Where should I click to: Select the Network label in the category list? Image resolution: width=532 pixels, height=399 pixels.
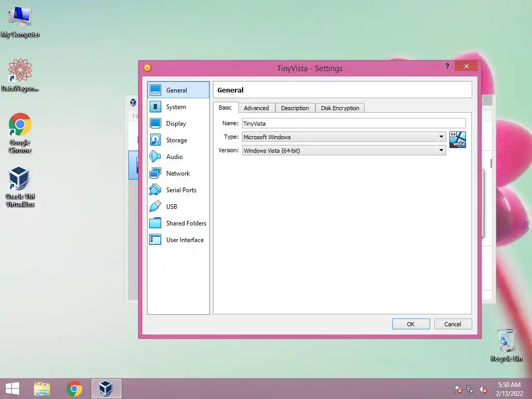tap(178, 174)
